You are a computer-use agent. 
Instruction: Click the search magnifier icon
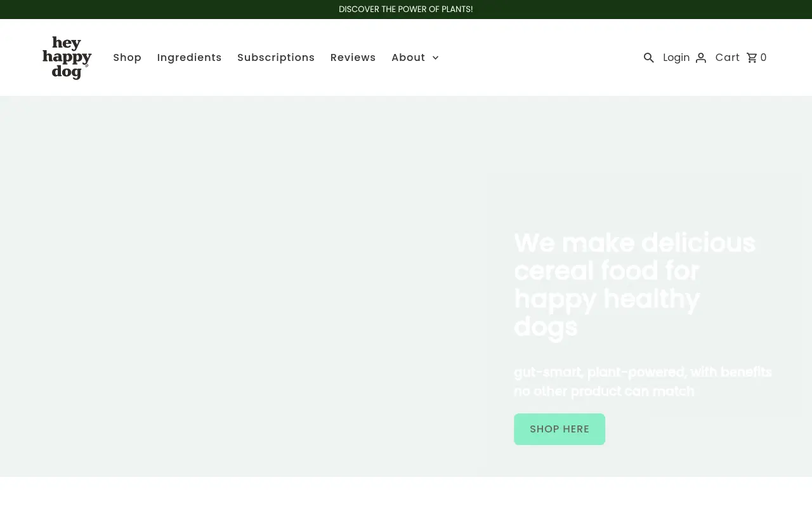[x=648, y=58]
